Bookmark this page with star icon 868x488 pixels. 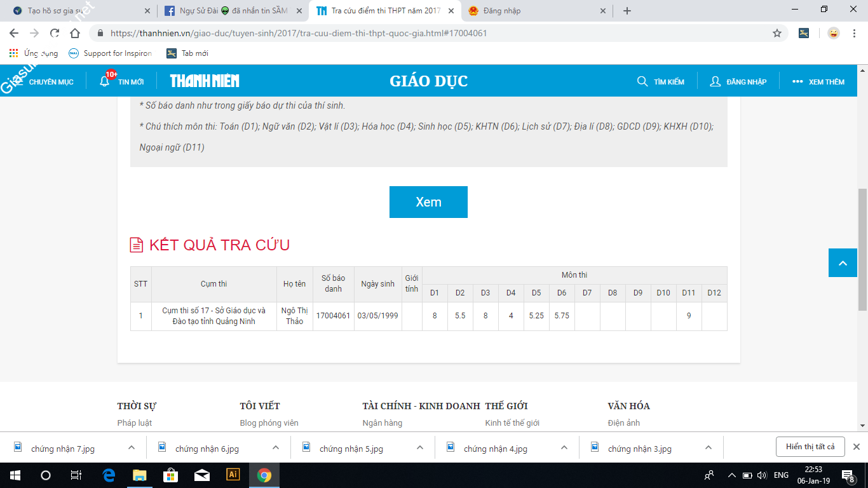tap(776, 33)
